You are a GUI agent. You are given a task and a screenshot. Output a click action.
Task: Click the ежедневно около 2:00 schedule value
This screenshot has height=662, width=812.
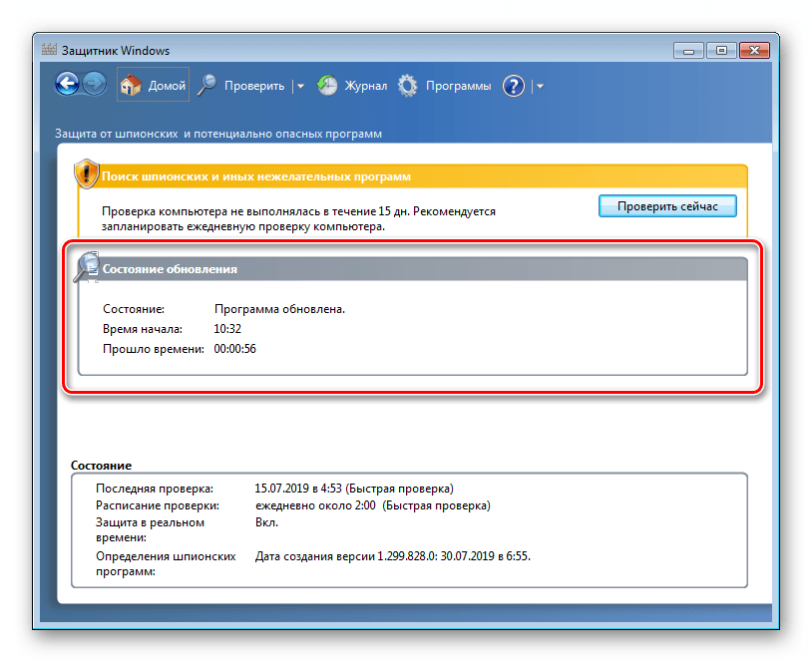click(373, 505)
